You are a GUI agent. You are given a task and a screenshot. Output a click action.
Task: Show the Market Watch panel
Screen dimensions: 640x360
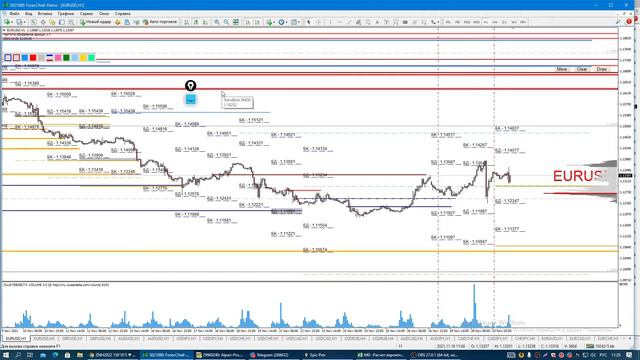coord(34,22)
